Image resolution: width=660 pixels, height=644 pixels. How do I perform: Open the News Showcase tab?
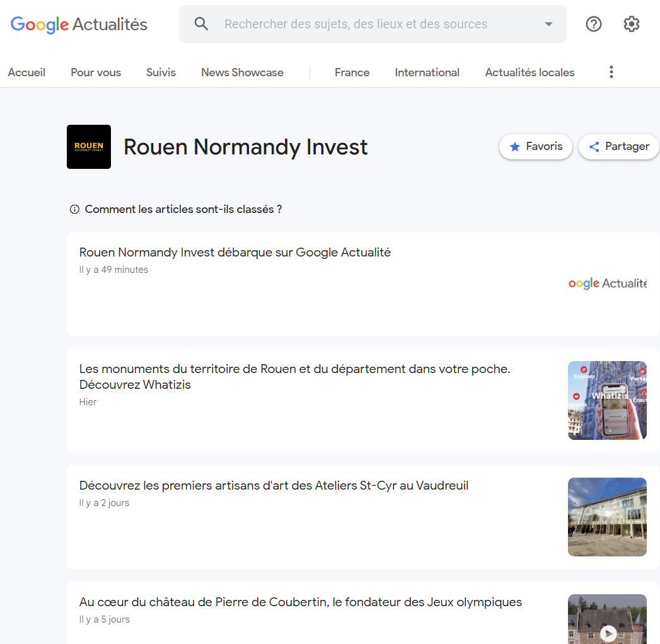pyautogui.click(x=243, y=72)
